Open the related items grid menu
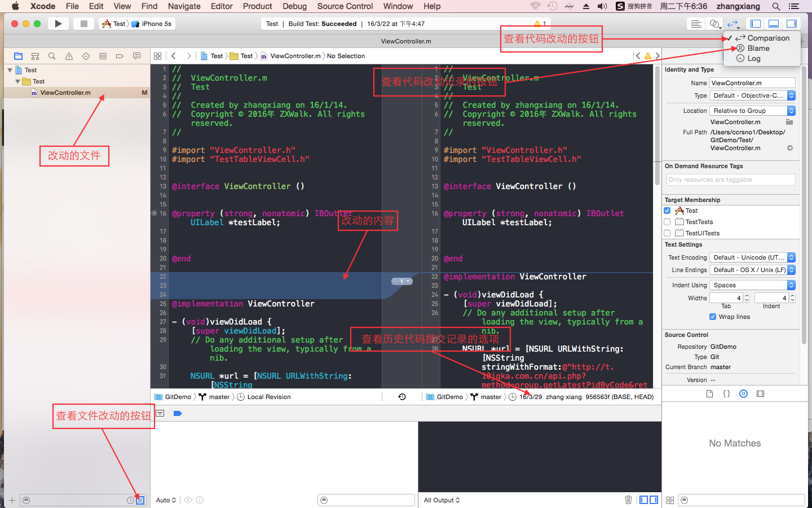812x508 pixels. (x=158, y=56)
